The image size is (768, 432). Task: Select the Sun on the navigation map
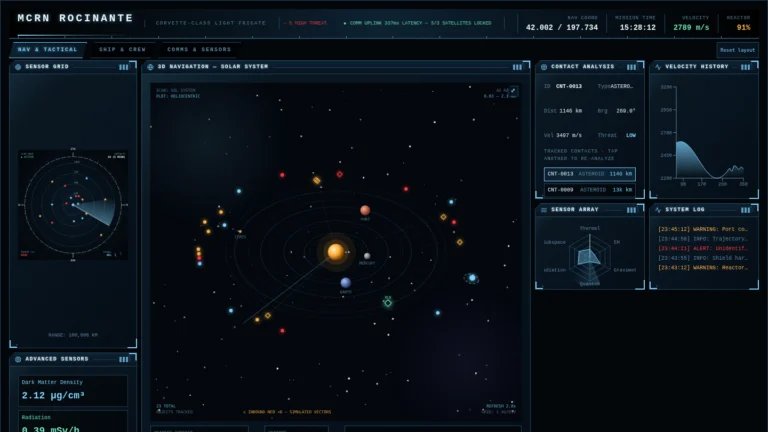tap(336, 252)
